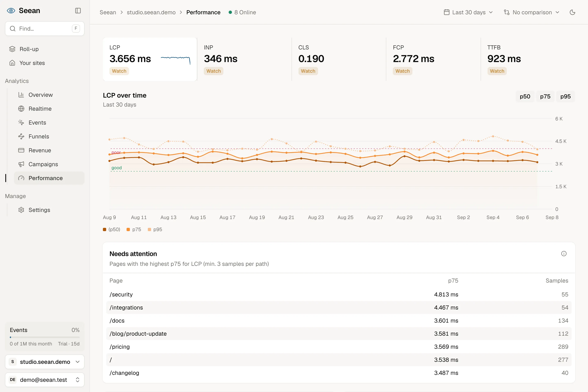Screen dimensions: 588x392
Task: Click the compare icon beside No comparison
Action: [x=507, y=12]
